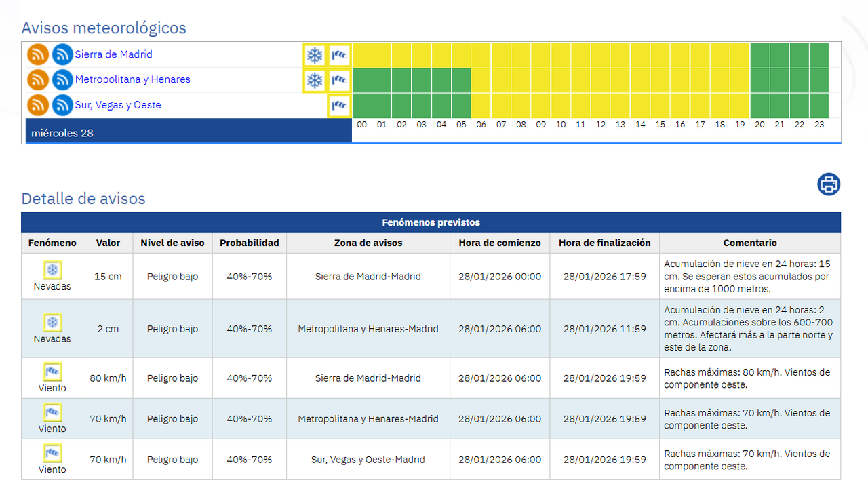Open blue feed icon for Sur, Vegas y Oeste

pyautogui.click(x=62, y=105)
